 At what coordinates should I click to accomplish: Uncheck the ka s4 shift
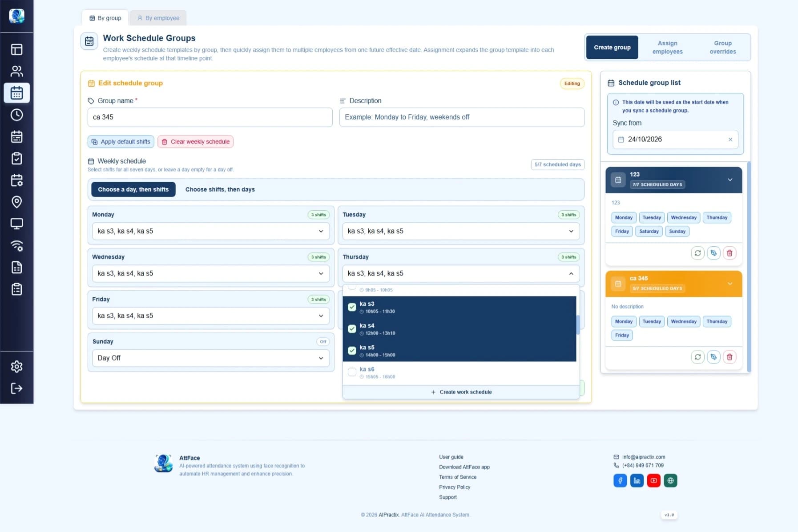(352, 329)
